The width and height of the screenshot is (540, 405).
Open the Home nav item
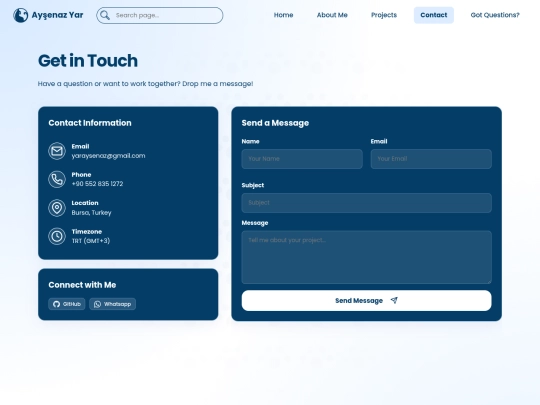click(x=283, y=15)
